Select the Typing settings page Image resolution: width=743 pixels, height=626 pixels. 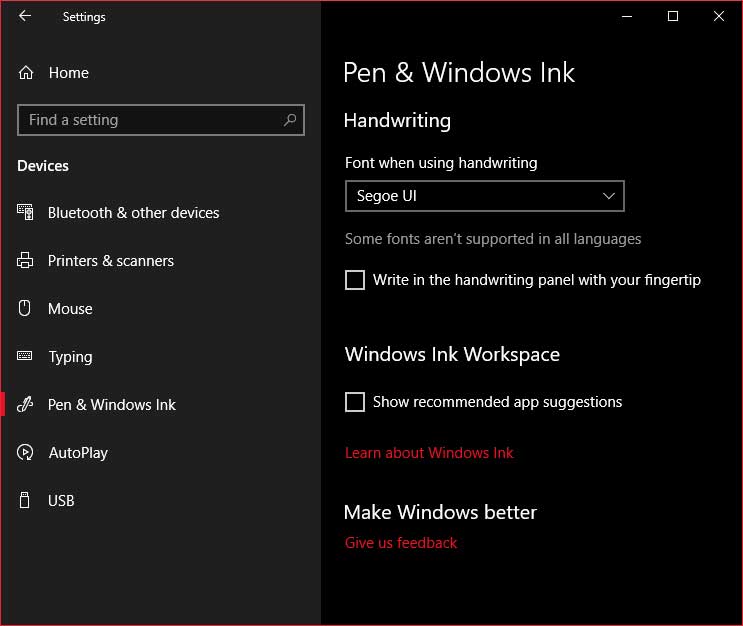70,356
